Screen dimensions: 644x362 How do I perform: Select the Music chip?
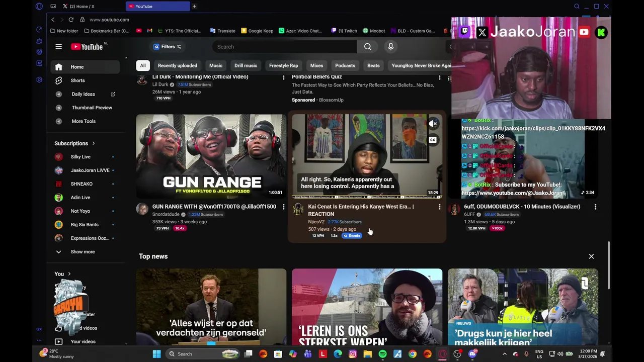click(216, 65)
